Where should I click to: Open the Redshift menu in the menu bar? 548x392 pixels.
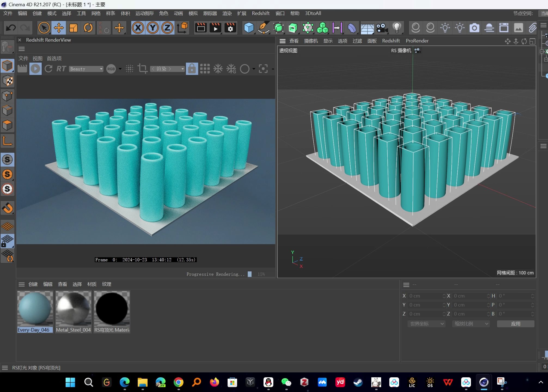tap(261, 13)
